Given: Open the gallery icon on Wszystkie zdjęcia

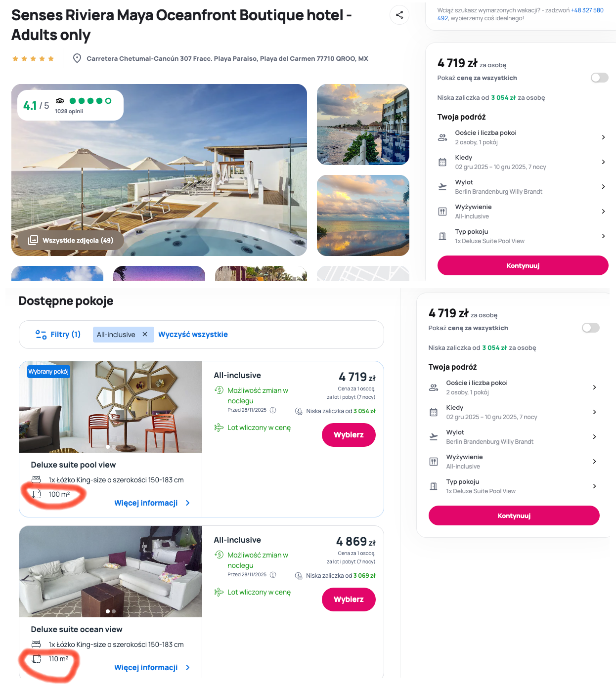Looking at the screenshot, I should click(x=33, y=240).
